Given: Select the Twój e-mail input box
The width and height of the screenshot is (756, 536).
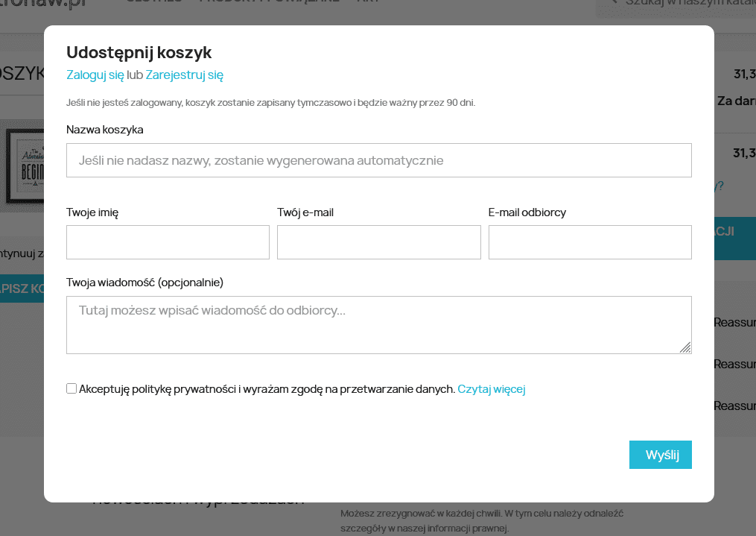Looking at the screenshot, I should 378,242.
